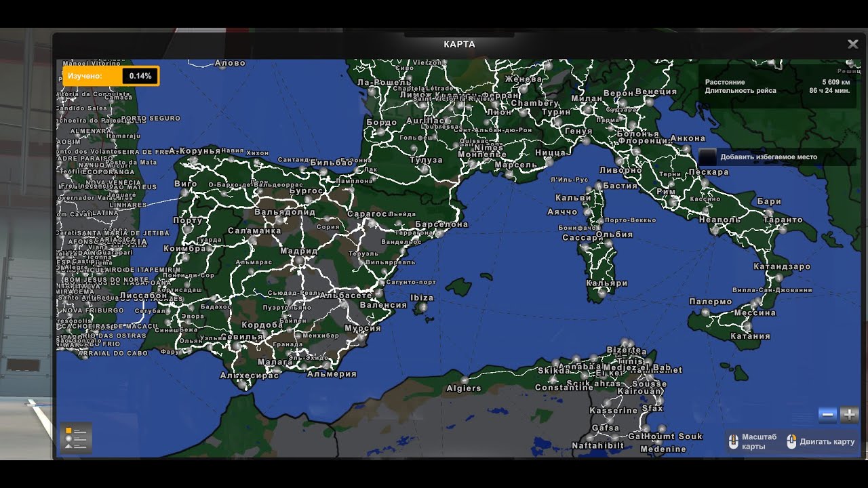Select Рим city label
Viewport: 868px width, 488px height.
666,192
